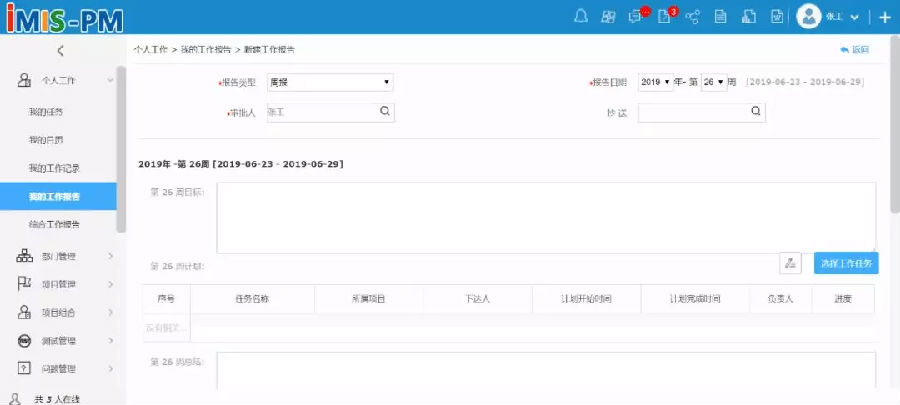Screen dimensions: 900x405
Task: Expand the user account menu chevron
Action: (854, 17)
